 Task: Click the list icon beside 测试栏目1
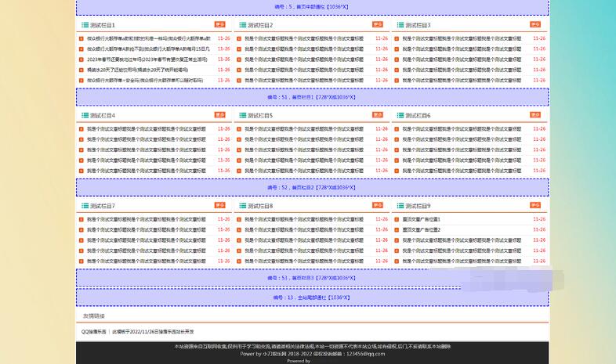[84, 25]
